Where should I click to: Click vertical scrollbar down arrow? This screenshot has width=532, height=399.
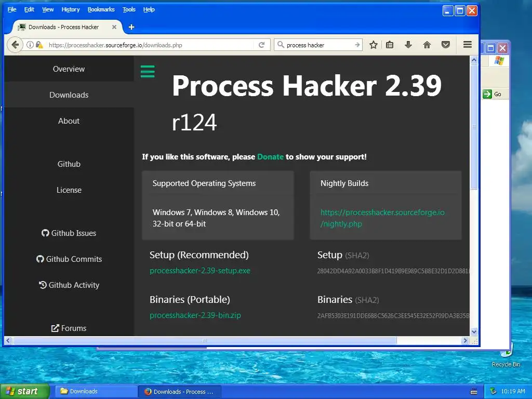(474, 331)
